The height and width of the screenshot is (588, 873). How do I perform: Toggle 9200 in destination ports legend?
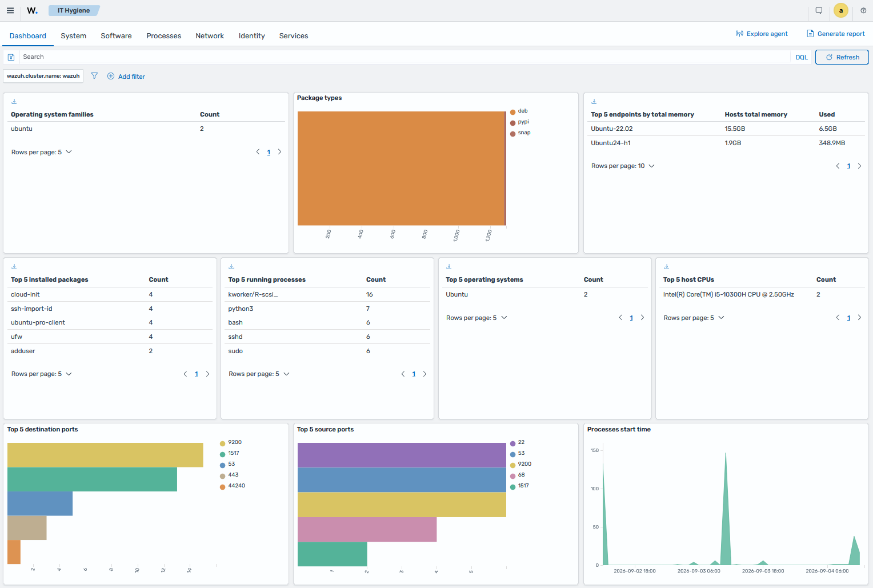point(231,443)
